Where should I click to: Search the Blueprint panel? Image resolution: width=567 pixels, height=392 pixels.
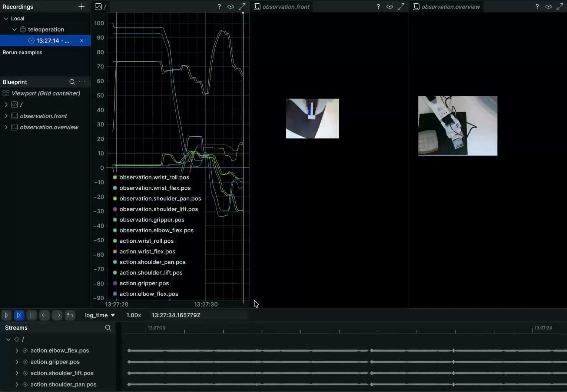(x=72, y=82)
